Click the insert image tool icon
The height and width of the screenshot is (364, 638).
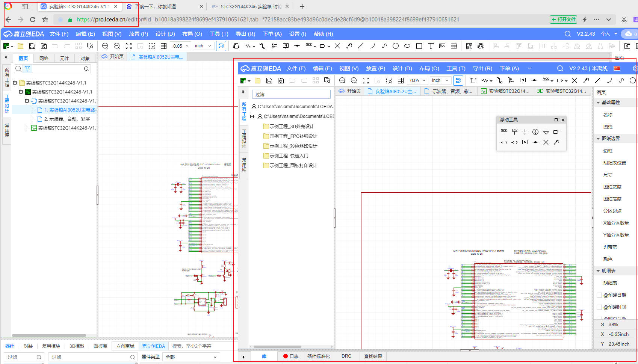(x=442, y=46)
